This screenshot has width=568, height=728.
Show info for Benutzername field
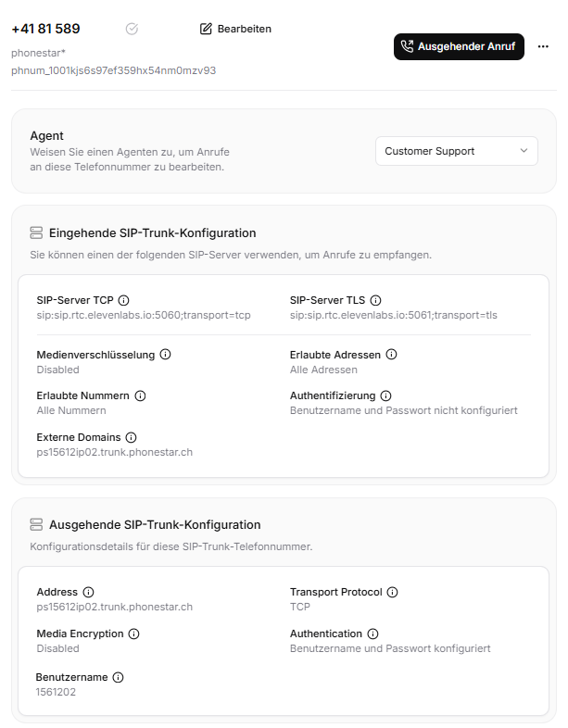tap(118, 677)
